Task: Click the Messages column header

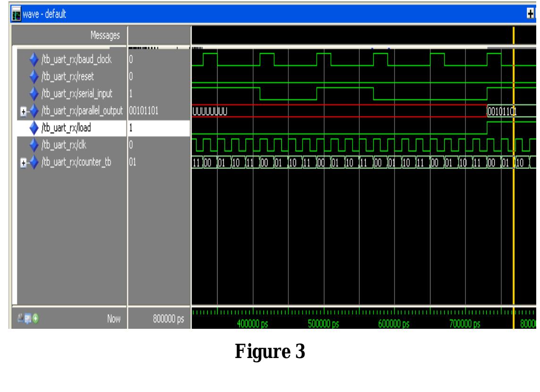Action: point(105,35)
